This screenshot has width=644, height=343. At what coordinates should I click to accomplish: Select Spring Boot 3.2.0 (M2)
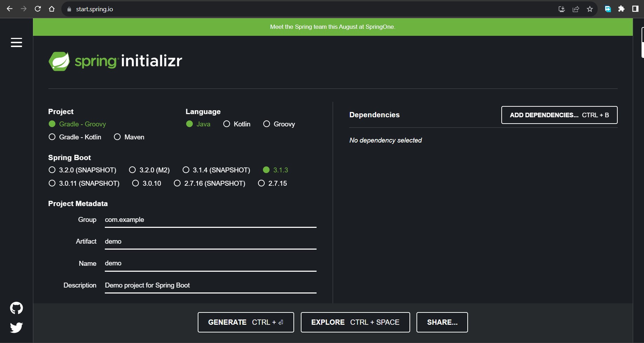(149, 170)
